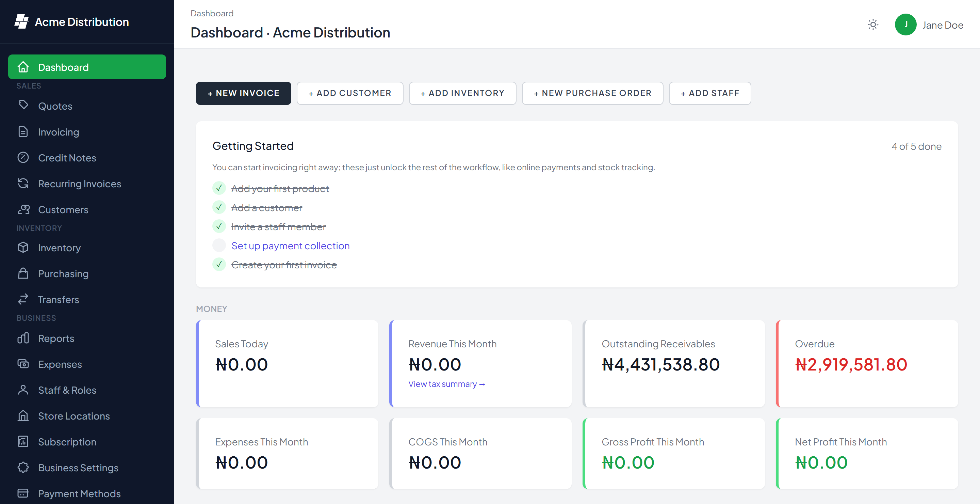The width and height of the screenshot is (980, 504).
Task: Click the empty circle beside Set up payment collection
Action: [219, 245]
